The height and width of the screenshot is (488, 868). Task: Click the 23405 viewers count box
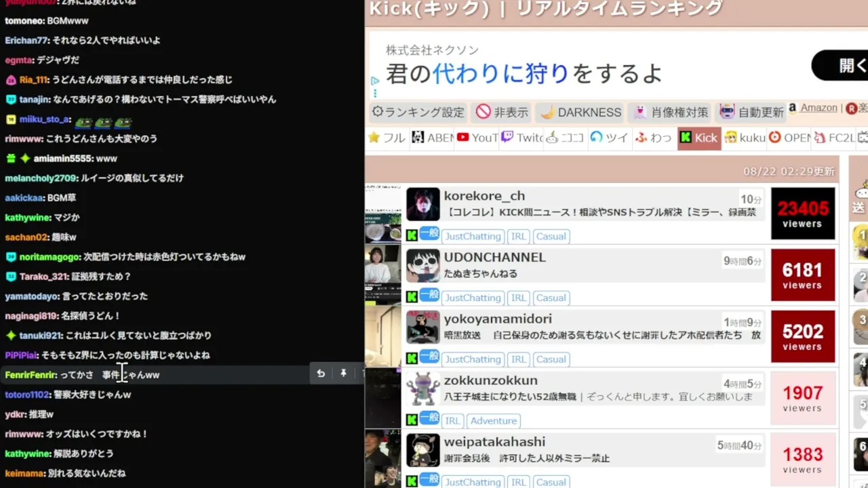(x=803, y=213)
